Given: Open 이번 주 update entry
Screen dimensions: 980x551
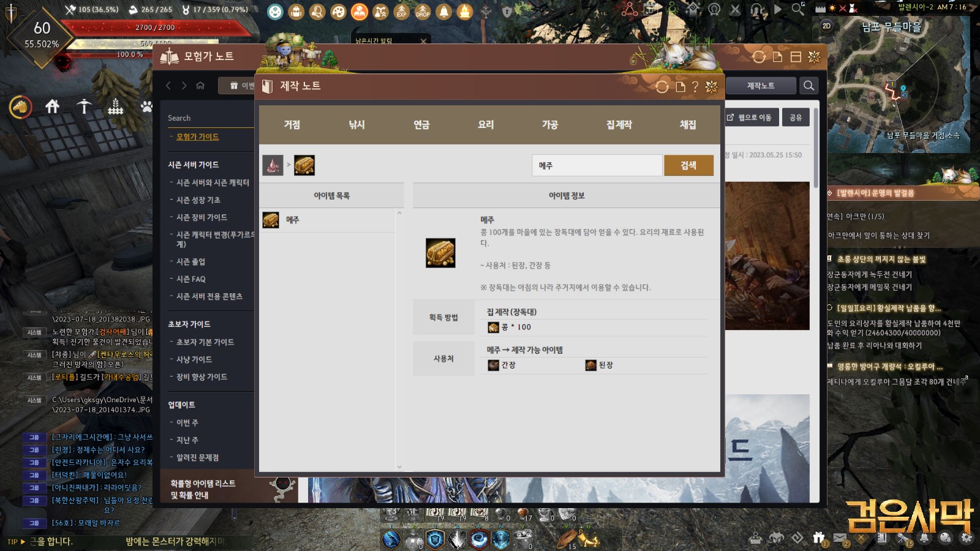Looking at the screenshot, I should (x=187, y=422).
